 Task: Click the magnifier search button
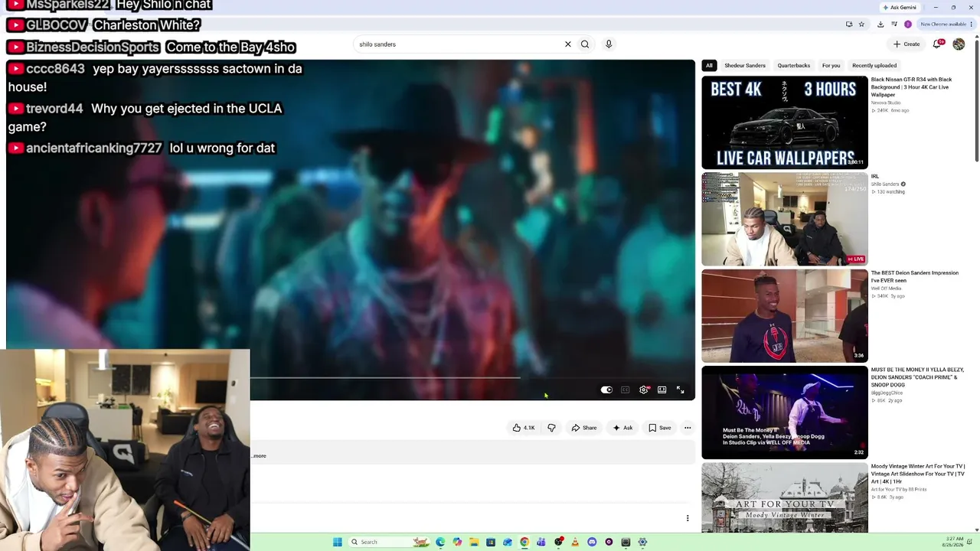click(585, 44)
